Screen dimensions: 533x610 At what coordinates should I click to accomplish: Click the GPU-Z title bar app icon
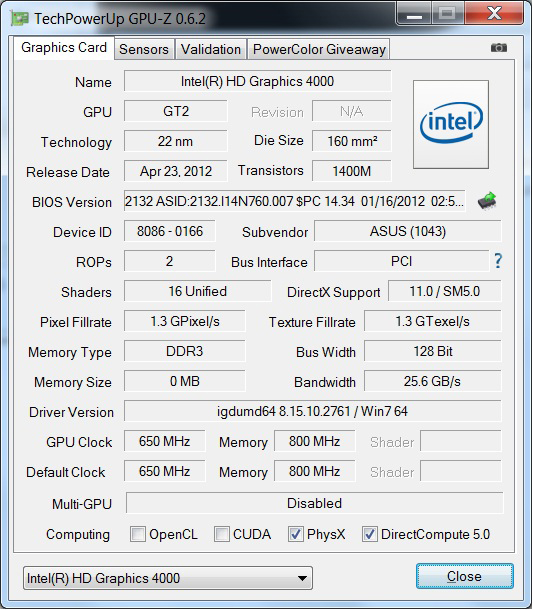pyautogui.click(x=20, y=18)
